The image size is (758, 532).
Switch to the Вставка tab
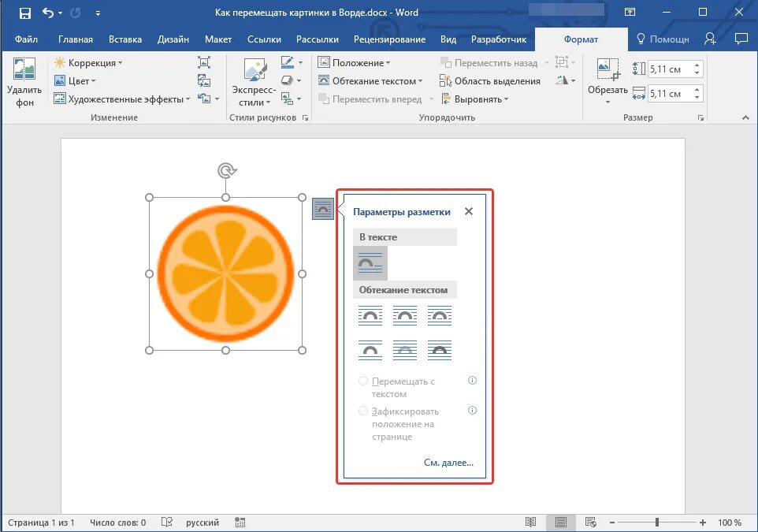(125, 39)
